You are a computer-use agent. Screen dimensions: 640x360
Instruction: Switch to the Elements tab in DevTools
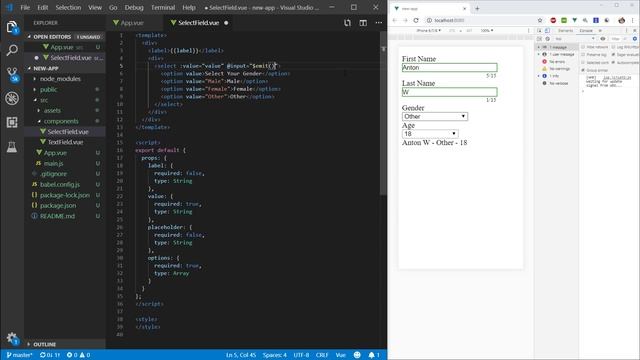pyautogui.click(x=565, y=31)
